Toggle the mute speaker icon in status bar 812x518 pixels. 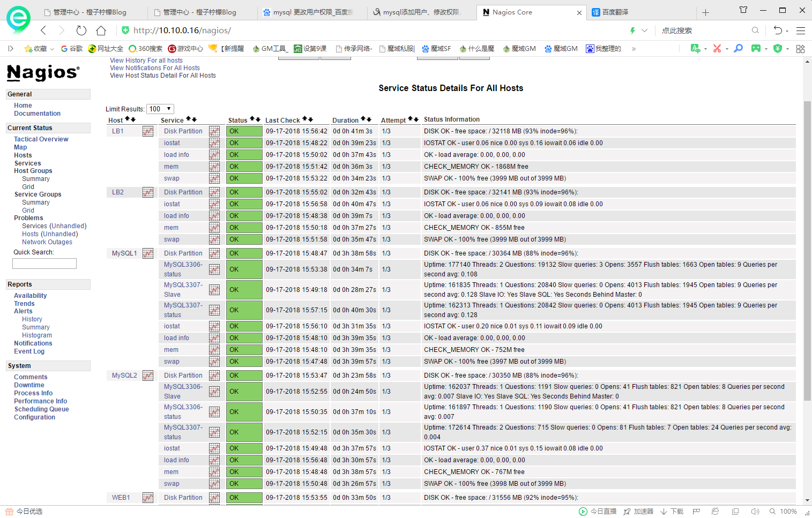(755, 512)
